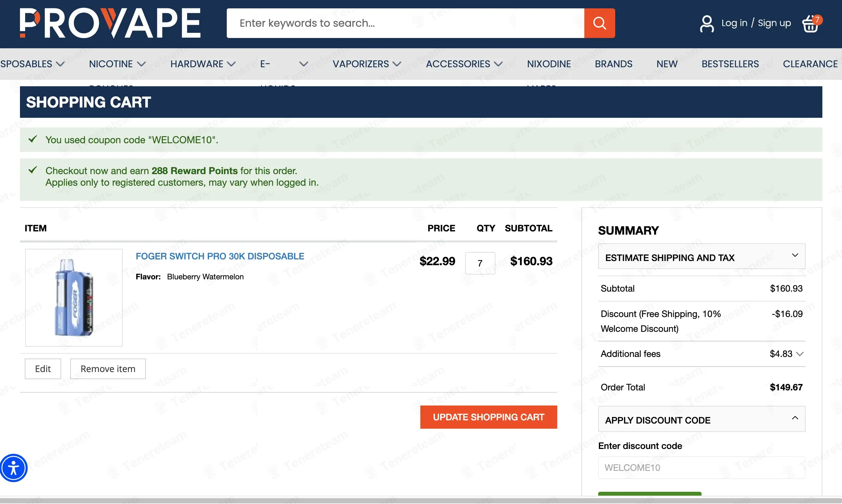842x504 pixels.
Task: Click the Edit button for Foger item
Action: 43,369
